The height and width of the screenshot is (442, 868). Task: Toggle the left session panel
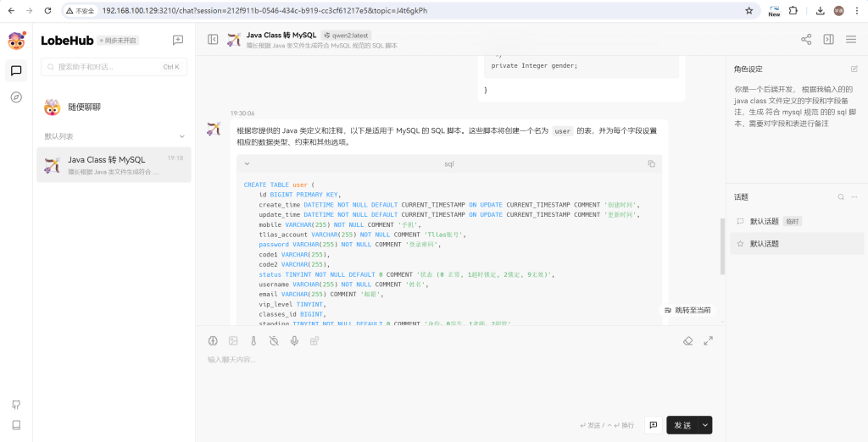coord(213,39)
